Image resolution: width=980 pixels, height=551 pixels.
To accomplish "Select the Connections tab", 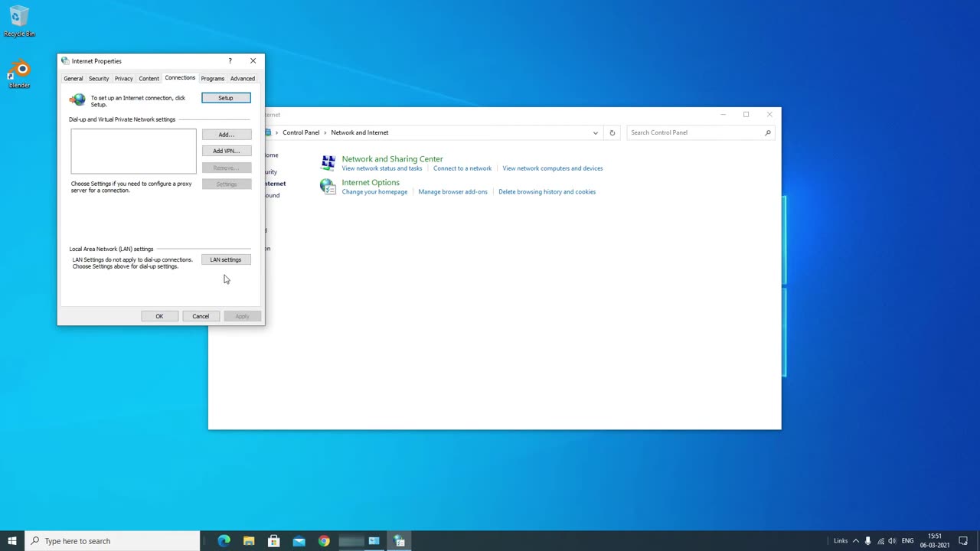I will 180,77.
